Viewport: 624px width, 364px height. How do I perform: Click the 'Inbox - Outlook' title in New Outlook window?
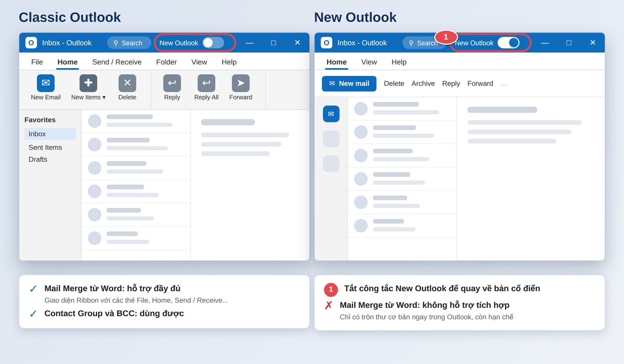tap(362, 43)
